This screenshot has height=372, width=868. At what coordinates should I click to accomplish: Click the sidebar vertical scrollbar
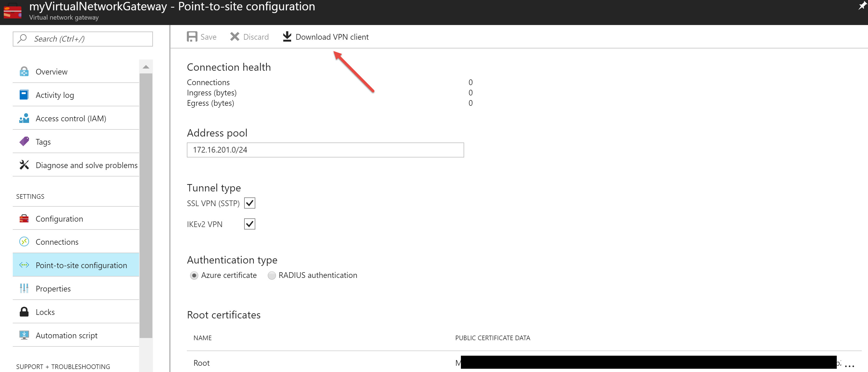click(x=146, y=202)
